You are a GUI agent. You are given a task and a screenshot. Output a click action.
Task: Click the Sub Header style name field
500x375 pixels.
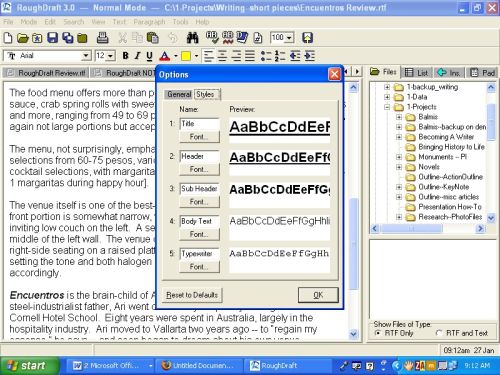click(x=199, y=189)
